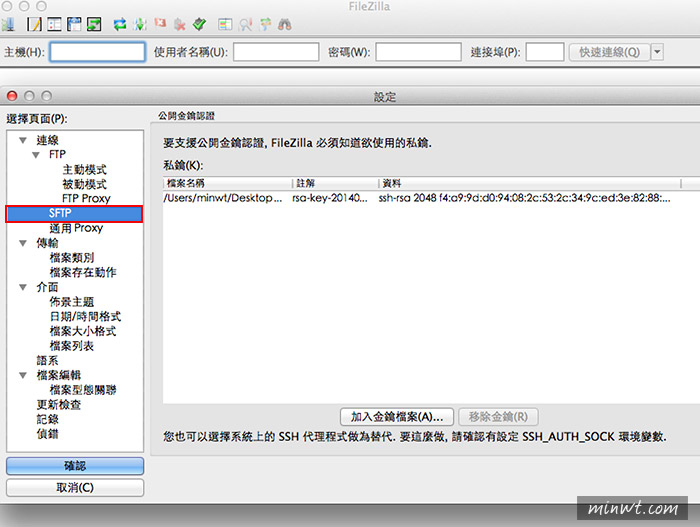Click the disconnect from server icon
The image size is (700, 527).
click(x=179, y=24)
